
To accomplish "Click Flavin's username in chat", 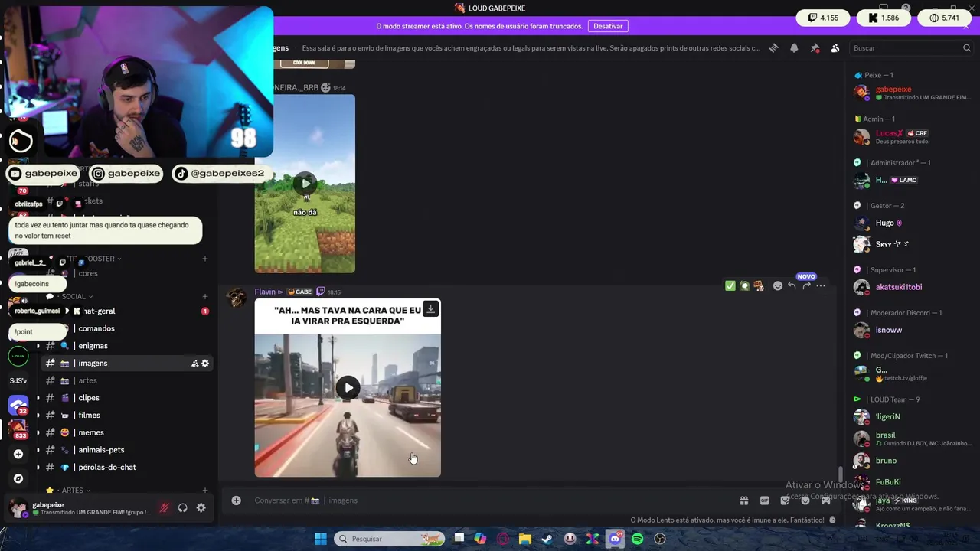I will point(265,292).
